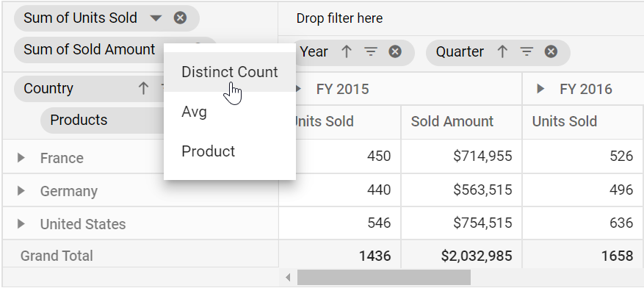Remove the Sum of Units Sold value field
Image resolution: width=644 pixels, height=288 pixels.
coord(180,18)
